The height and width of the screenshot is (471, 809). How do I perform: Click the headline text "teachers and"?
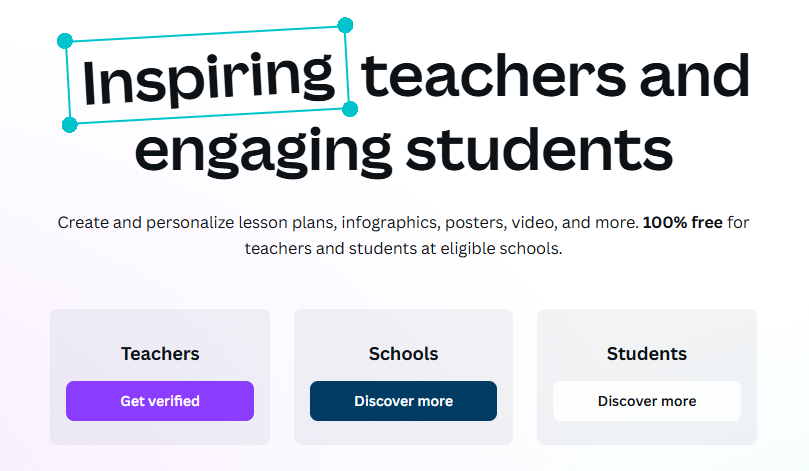coord(555,77)
